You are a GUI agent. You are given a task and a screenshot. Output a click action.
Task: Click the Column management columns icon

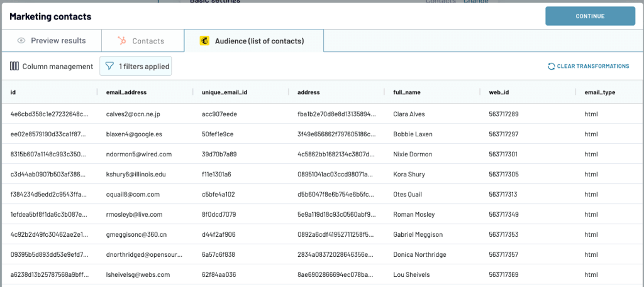(14, 66)
